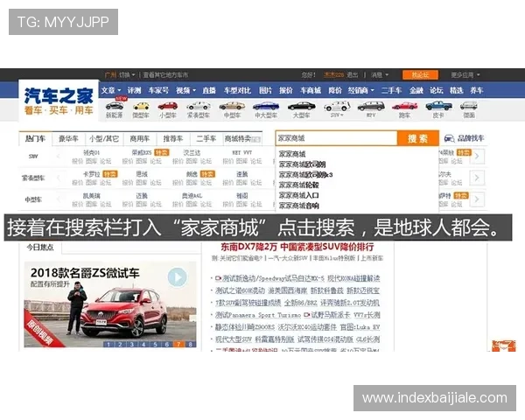Click the 今日焦点 heading

click(x=40, y=248)
